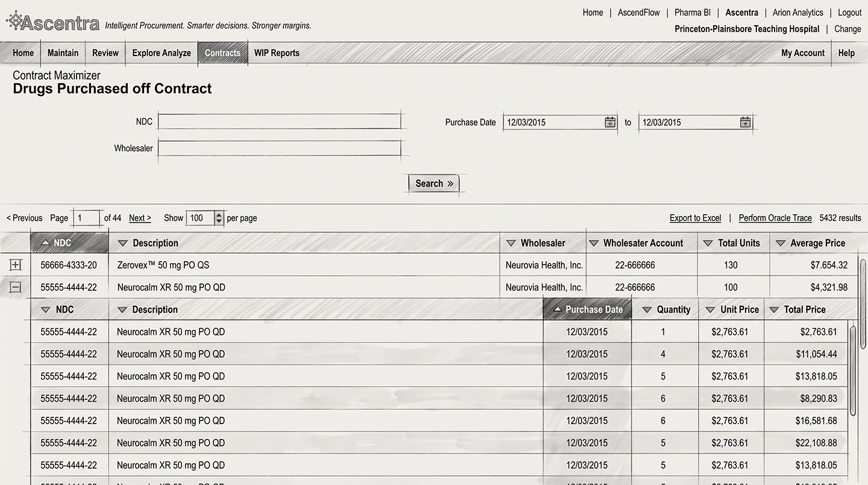Click Perform Oracle Trace link
This screenshot has height=485, width=868.
click(775, 218)
